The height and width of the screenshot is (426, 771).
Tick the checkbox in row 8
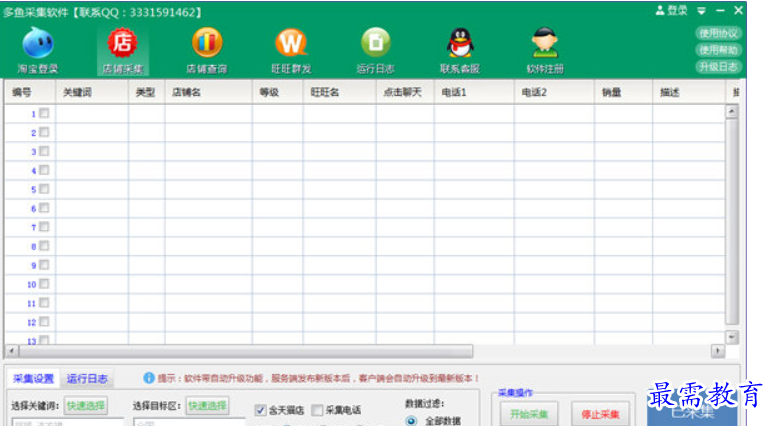pos(44,245)
